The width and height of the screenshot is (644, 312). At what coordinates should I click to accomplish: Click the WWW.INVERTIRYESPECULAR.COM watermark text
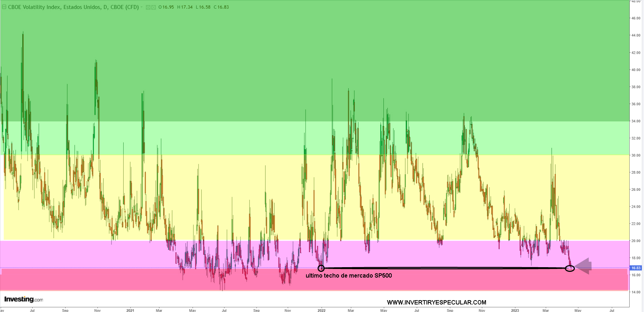pyautogui.click(x=437, y=302)
